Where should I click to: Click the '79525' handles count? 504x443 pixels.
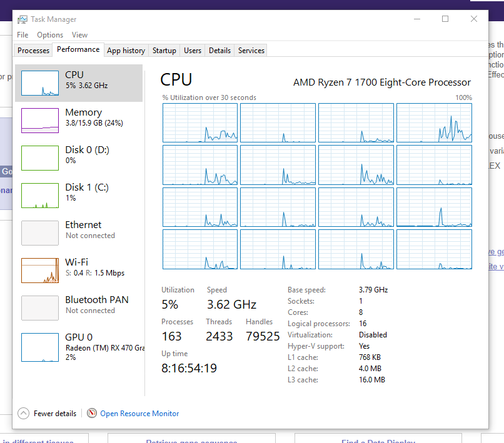pos(263,336)
